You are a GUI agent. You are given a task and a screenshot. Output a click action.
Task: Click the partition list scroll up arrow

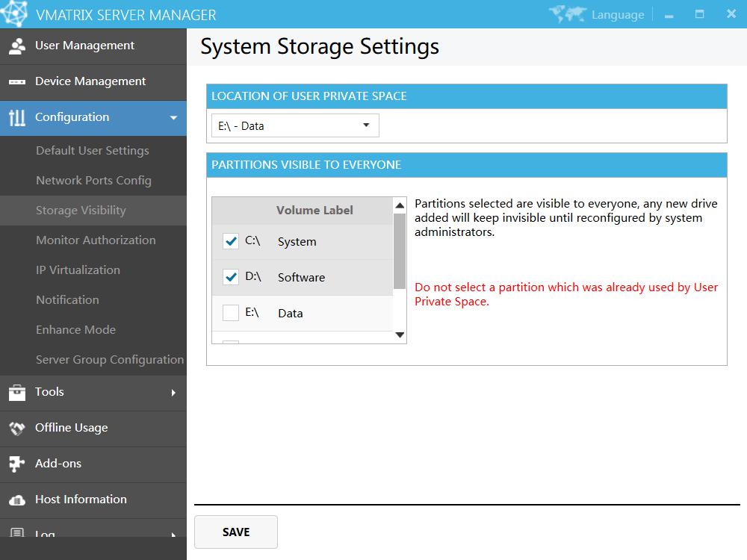(x=400, y=205)
